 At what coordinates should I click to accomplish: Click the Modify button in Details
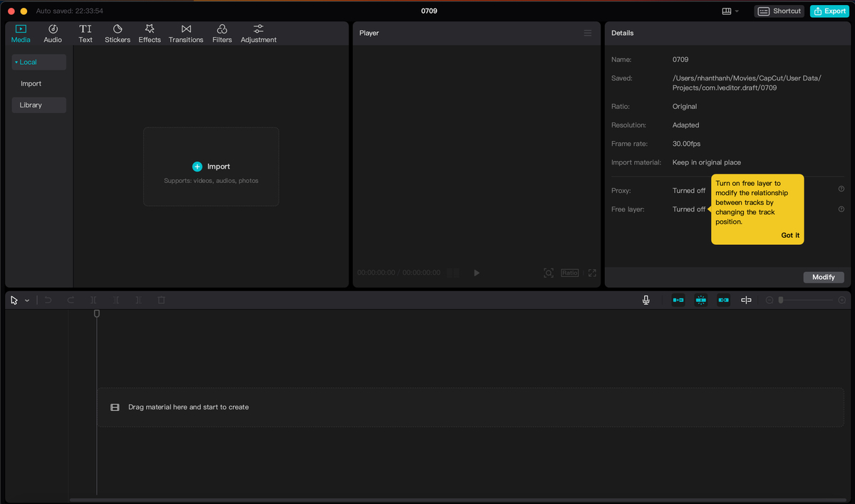(824, 277)
